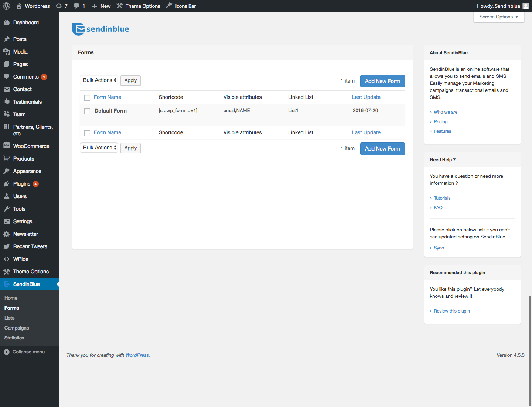Click the Partners, Clients grid icon
The width and height of the screenshot is (532, 407).
pyautogui.click(x=7, y=127)
